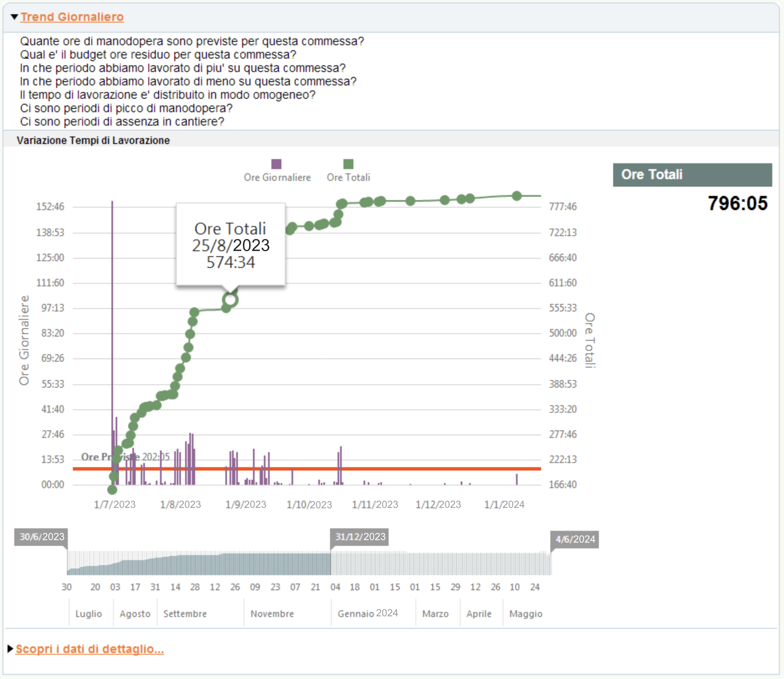Click the 1/1/2024 x-axis label
This screenshot has height=679, width=784.
[x=504, y=504]
